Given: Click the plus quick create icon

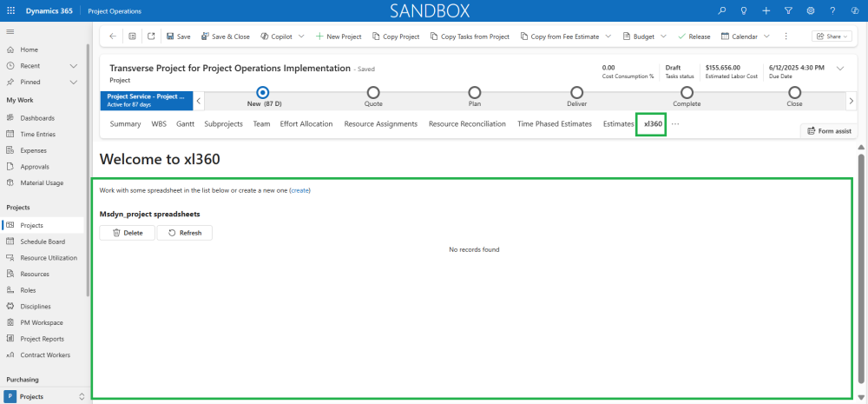Looking at the screenshot, I should coord(766,10).
